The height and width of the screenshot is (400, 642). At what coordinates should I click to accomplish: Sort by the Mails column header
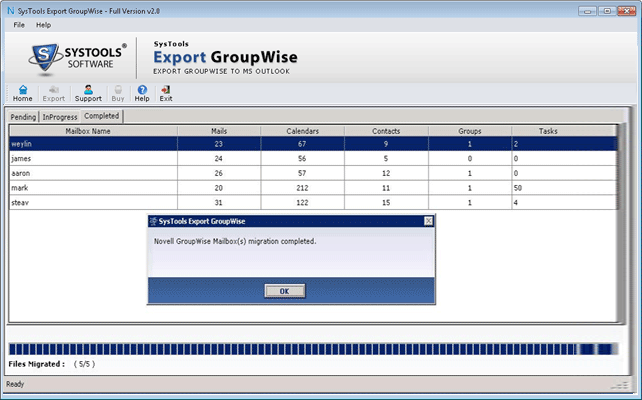point(219,131)
